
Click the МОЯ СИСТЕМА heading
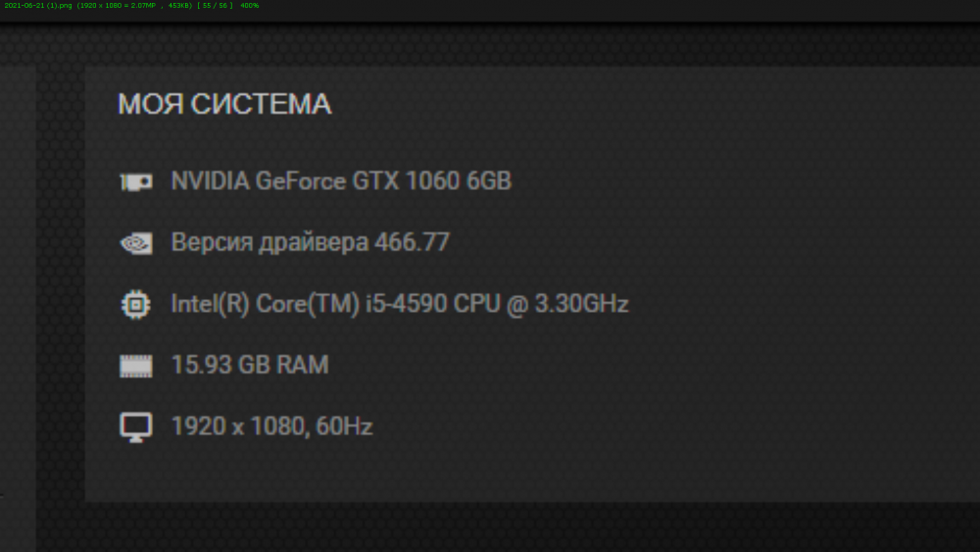coord(224,105)
